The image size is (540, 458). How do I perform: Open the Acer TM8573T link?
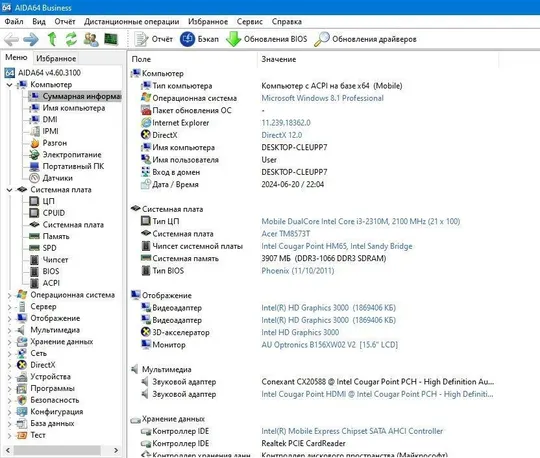(285, 234)
